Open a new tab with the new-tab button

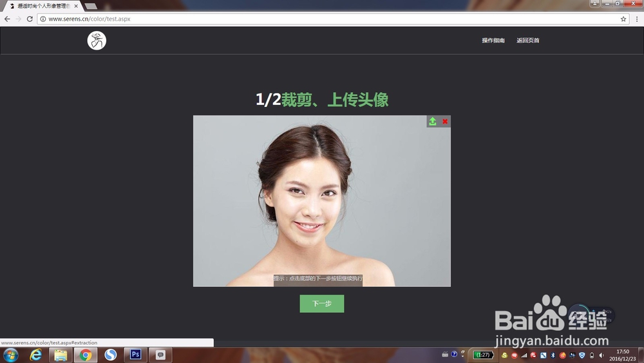pyautogui.click(x=91, y=6)
